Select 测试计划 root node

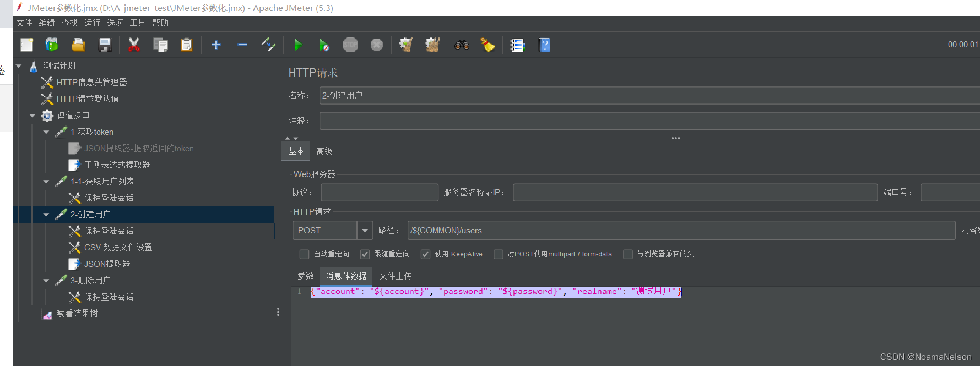(59, 65)
